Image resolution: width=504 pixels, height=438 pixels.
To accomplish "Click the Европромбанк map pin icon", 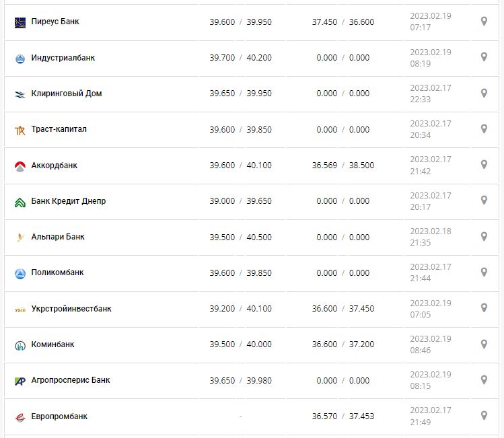I will pyautogui.click(x=484, y=416).
